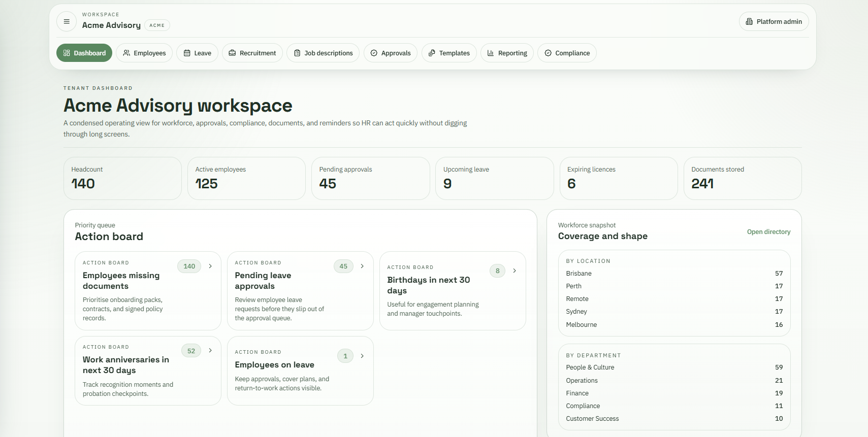The width and height of the screenshot is (868, 437).
Task: Expand Pending leave approvals chevron
Action: pyautogui.click(x=362, y=266)
